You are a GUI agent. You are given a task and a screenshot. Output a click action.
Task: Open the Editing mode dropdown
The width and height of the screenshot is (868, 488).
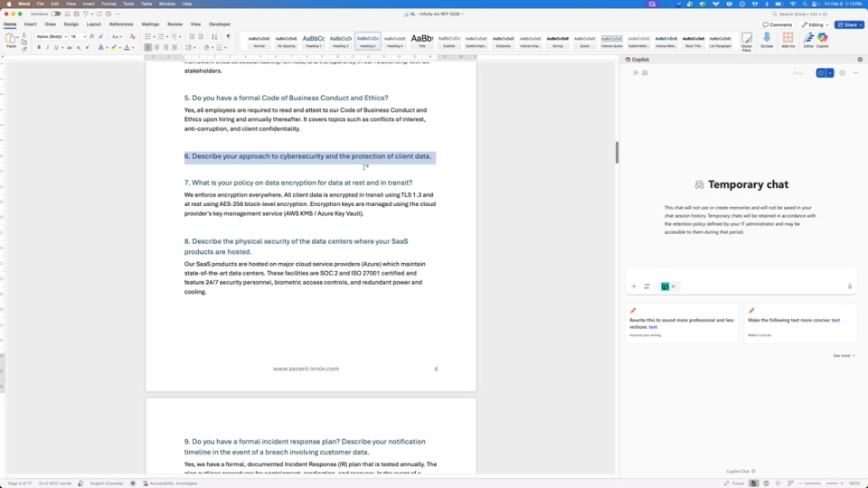coord(815,25)
